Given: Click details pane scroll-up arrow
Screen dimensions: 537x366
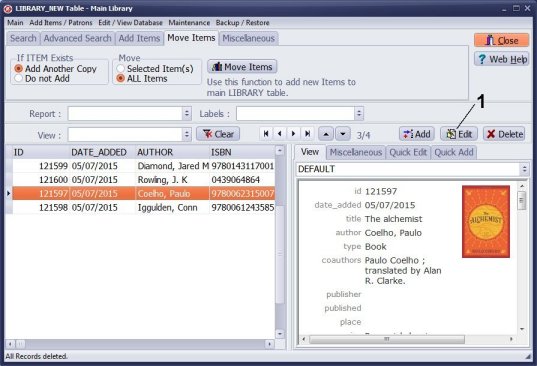Looking at the screenshot, I should 522,186.
